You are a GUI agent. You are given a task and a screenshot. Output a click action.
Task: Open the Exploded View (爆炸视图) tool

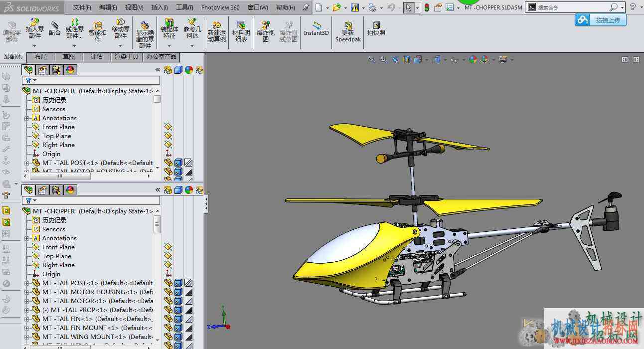266,32
